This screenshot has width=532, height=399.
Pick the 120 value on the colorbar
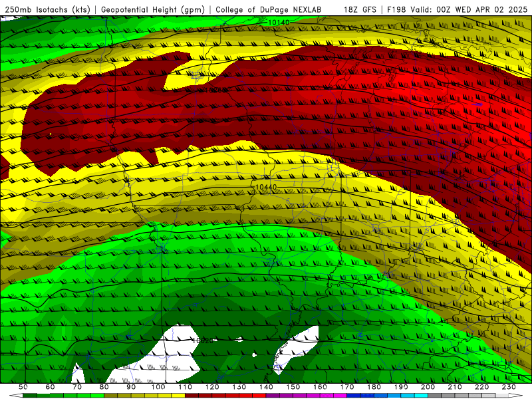click(212, 387)
